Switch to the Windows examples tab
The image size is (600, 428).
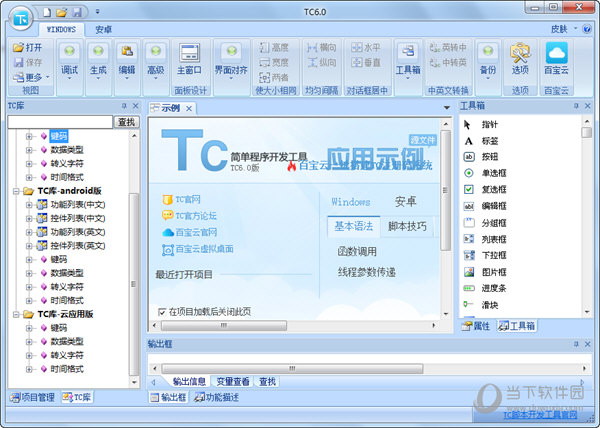click(x=351, y=202)
